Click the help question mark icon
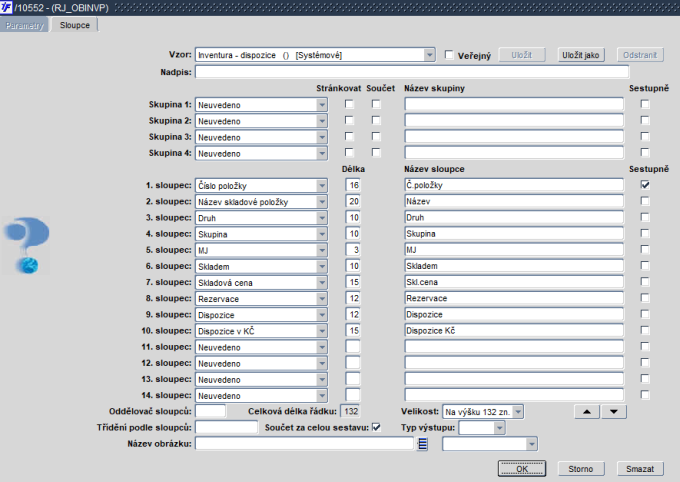680x482 pixels. pos(26,246)
